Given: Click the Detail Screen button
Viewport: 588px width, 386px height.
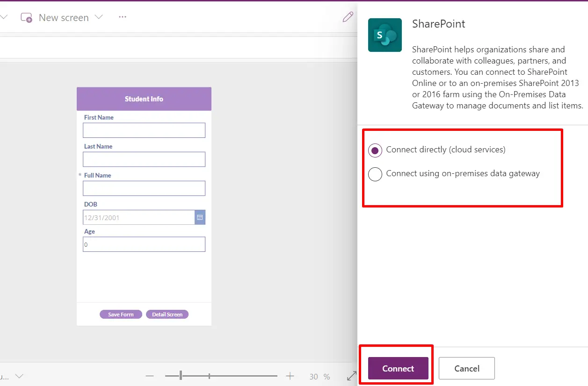Looking at the screenshot, I should [167, 315].
